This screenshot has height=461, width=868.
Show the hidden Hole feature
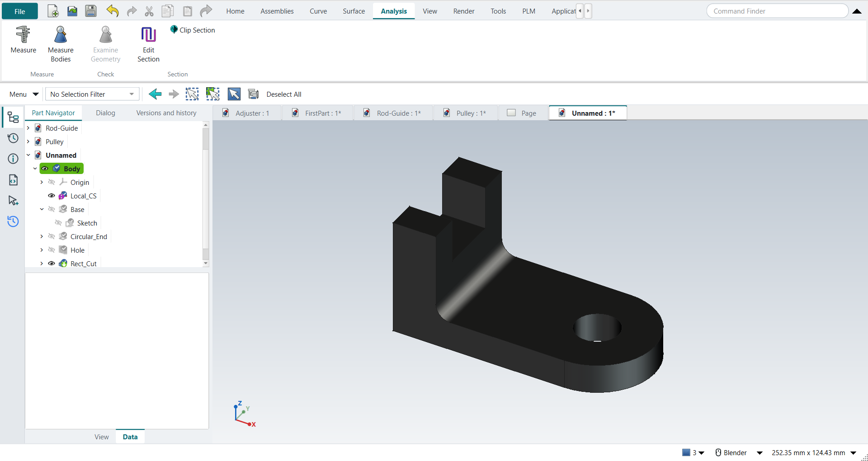point(52,250)
